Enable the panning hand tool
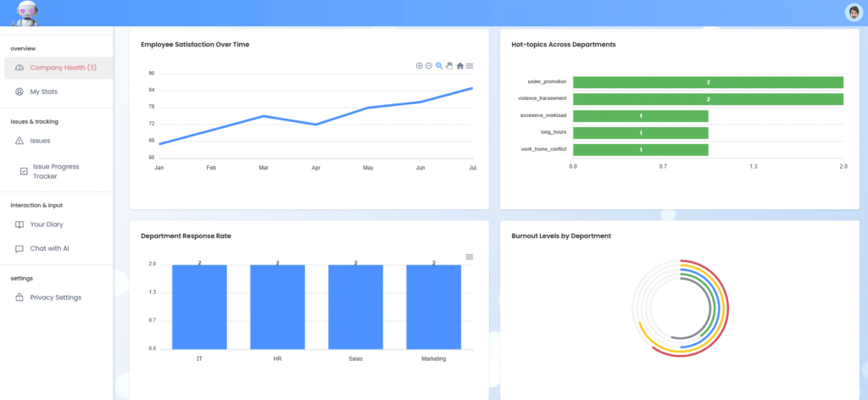This screenshot has height=400, width=868. [449, 66]
